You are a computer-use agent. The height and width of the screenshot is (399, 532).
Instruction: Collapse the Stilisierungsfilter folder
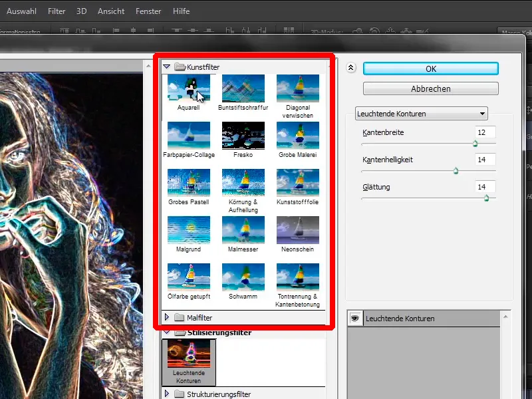(x=167, y=332)
